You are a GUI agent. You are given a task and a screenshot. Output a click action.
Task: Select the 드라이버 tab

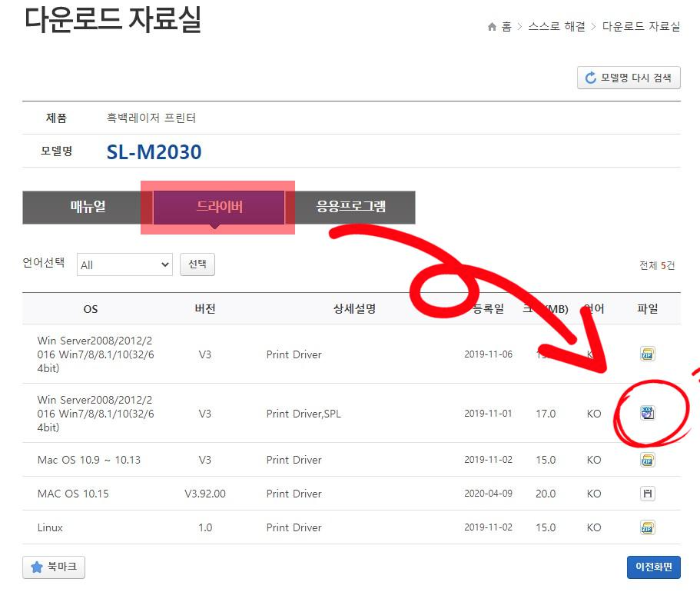point(219,207)
